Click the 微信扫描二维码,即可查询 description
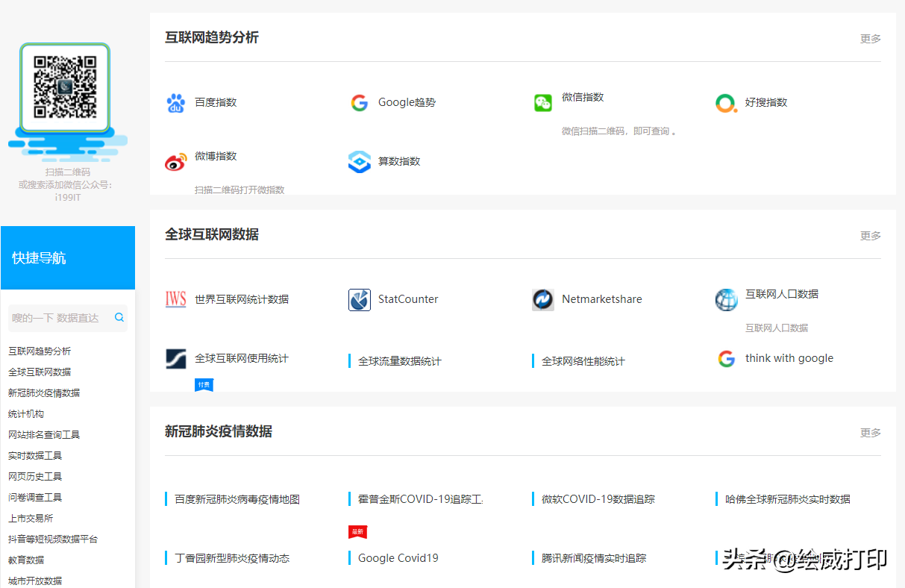This screenshot has width=905, height=588. (619, 131)
